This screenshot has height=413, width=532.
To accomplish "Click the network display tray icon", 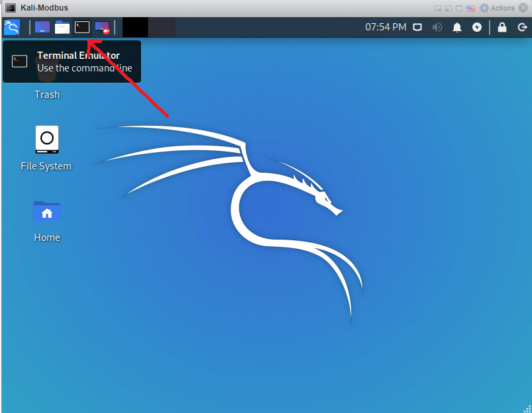I will [x=417, y=27].
